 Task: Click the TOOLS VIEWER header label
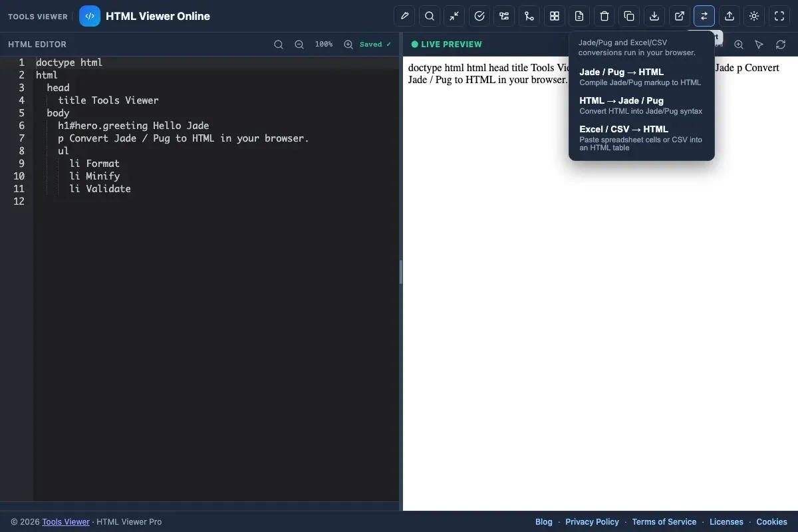pos(38,17)
